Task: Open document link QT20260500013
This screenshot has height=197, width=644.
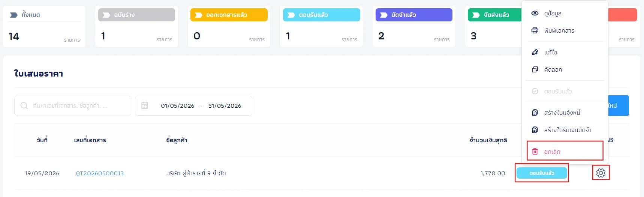Action: coord(100,173)
